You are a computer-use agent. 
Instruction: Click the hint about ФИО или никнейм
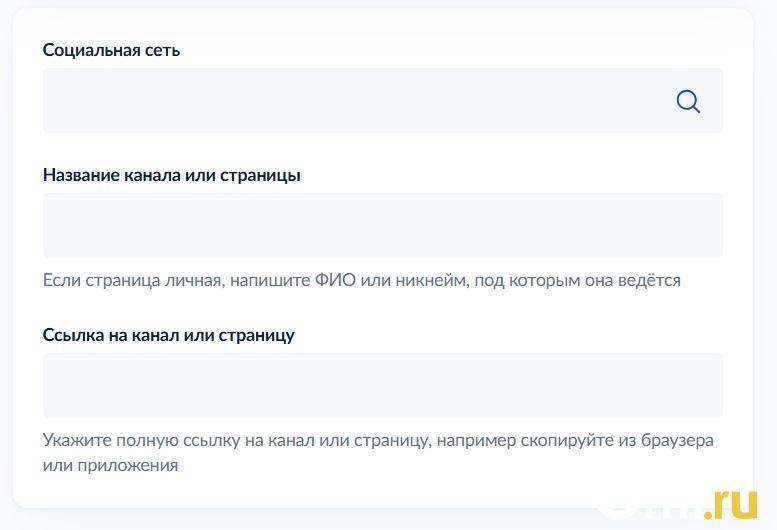(361, 280)
